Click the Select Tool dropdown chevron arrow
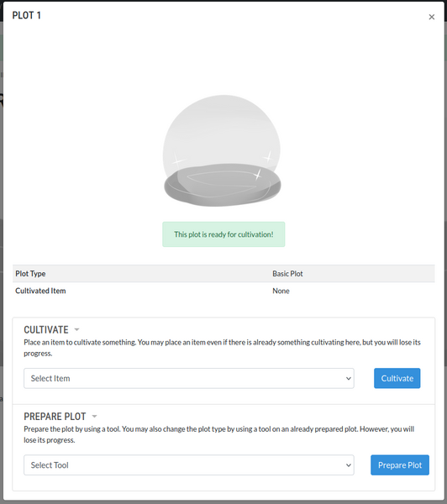Screen dimensions: 447x504 [x=349, y=465]
